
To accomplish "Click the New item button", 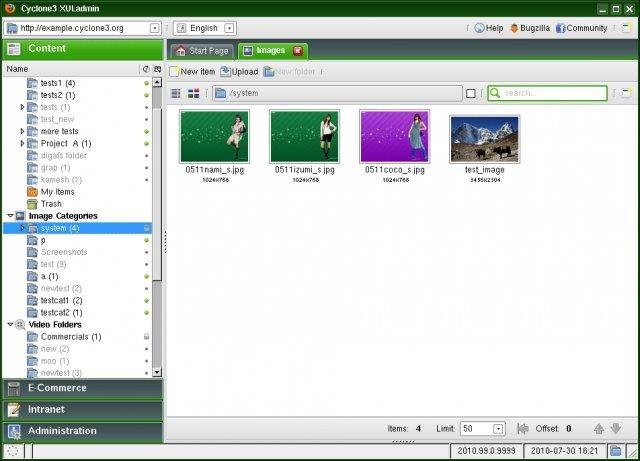I will tap(192, 71).
